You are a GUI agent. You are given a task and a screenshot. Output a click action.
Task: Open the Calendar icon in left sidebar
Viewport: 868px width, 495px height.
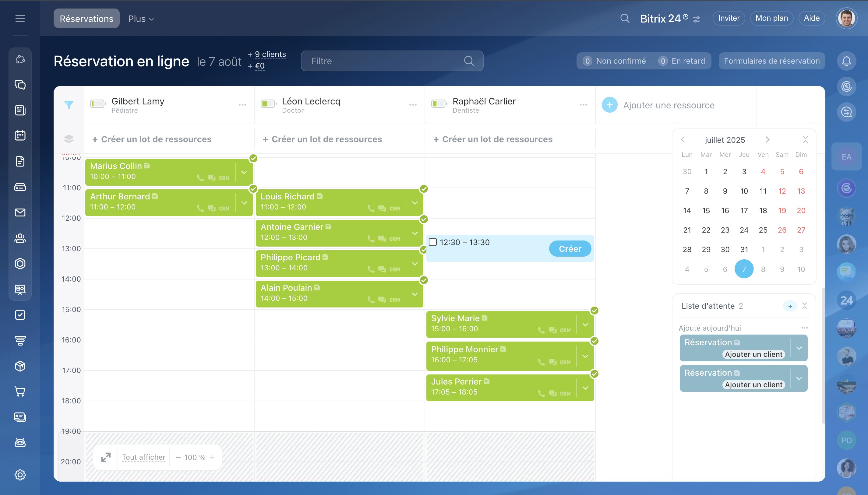pyautogui.click(x=20, y=136)
